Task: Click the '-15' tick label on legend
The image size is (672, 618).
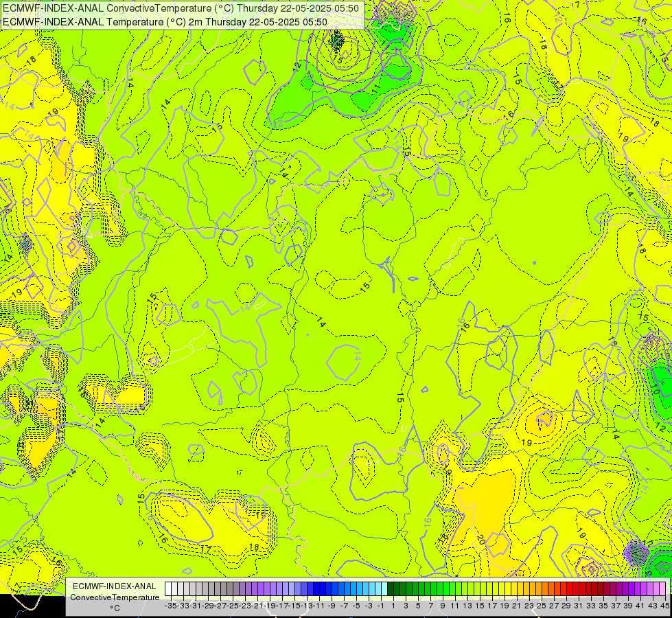Action: click(294, 606)
